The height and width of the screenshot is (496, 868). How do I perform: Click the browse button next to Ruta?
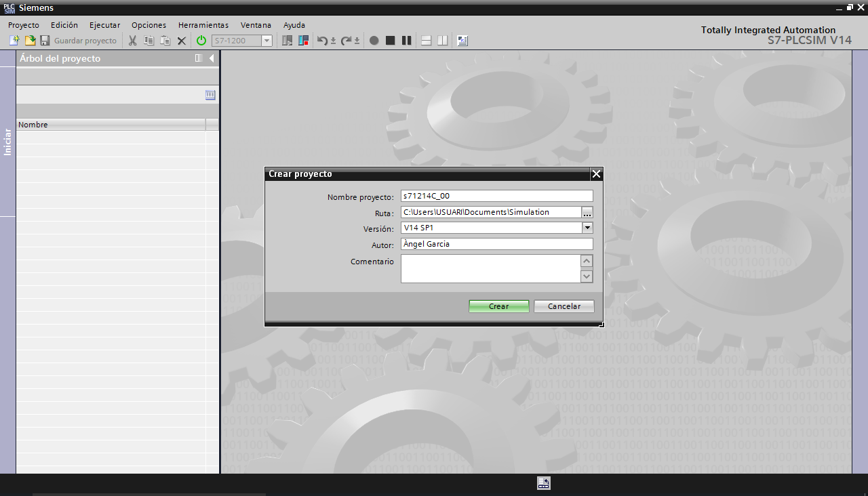tap(587, 213)
